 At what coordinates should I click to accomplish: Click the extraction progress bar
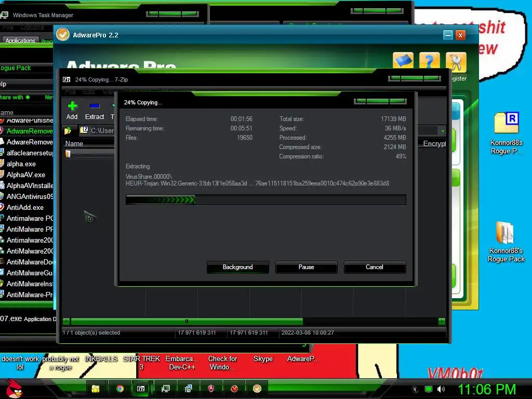pos(265,200)
